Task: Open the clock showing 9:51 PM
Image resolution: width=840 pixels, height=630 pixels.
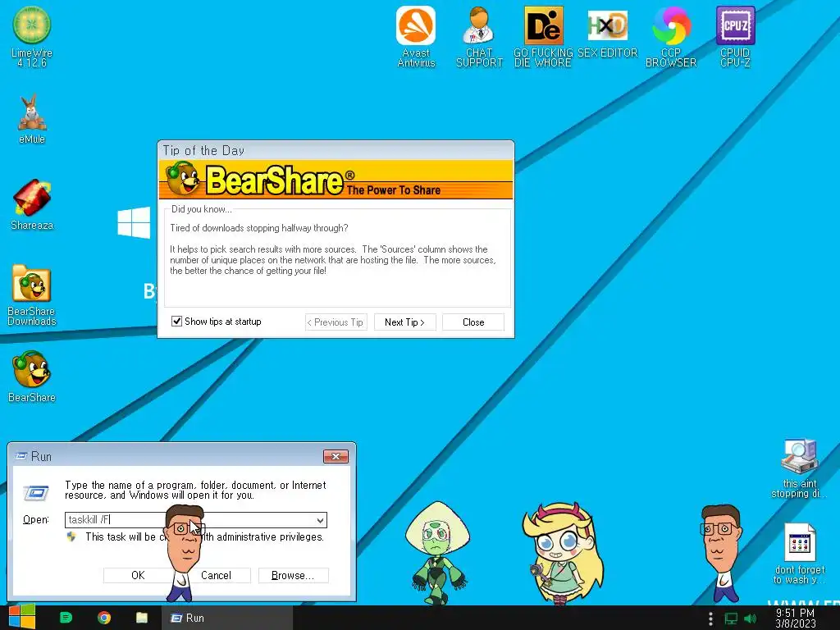Action: pyautogui.click(x=795, y=619)
